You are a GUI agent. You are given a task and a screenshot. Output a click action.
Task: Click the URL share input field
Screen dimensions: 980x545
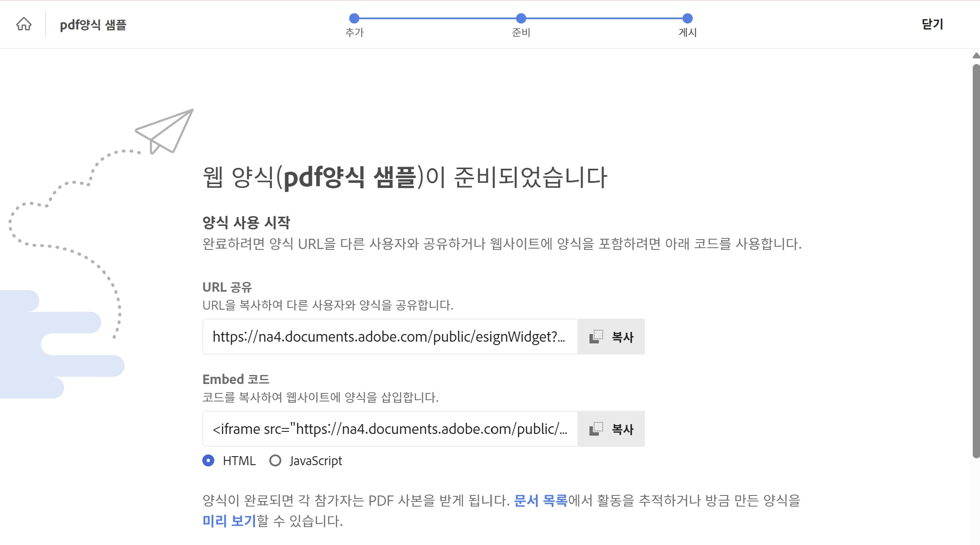tap(390, 337)
